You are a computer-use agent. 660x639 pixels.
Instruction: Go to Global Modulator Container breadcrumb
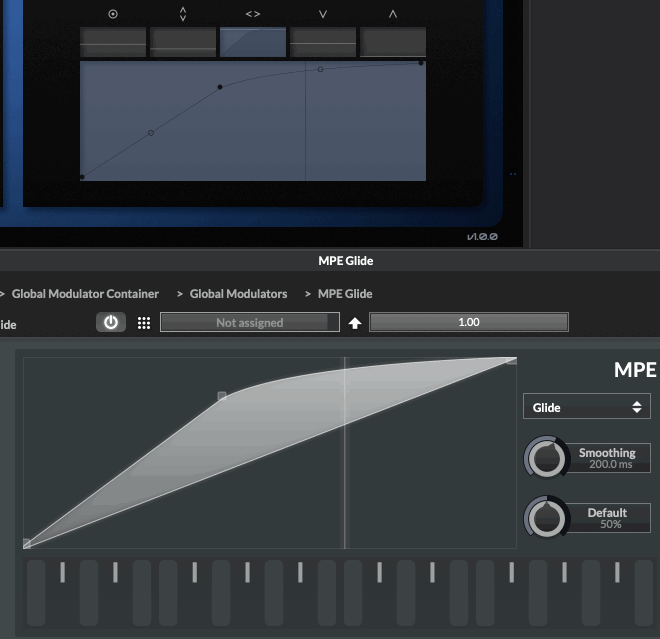[85, 294]
